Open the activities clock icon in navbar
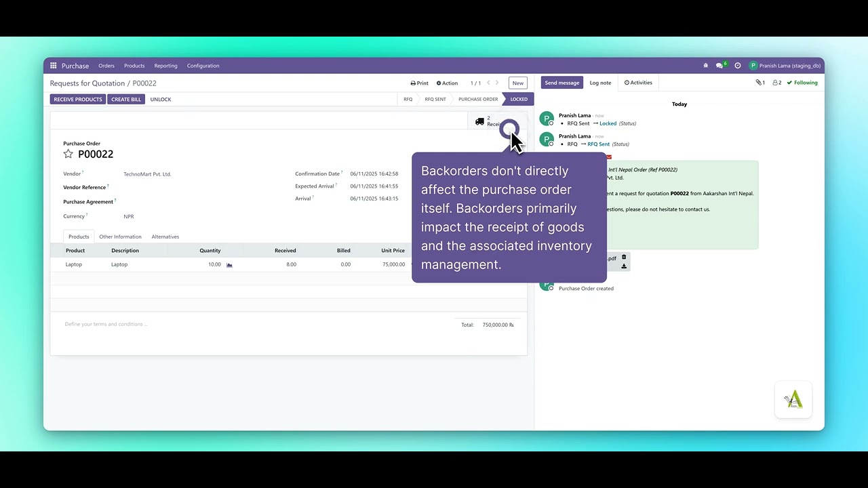This screenshot has width=868, height=488. (x=738, y=66)
